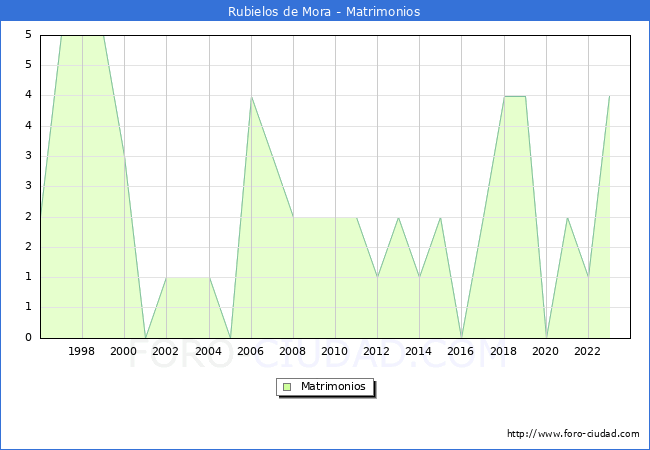Click the 2014 label on the horizontal axis
The width and height of the screenshot is (650, 450).
point(419,351)
